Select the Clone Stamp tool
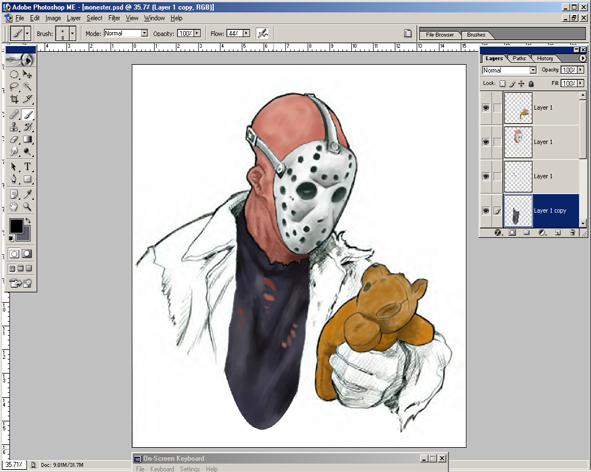 [14, 127]
